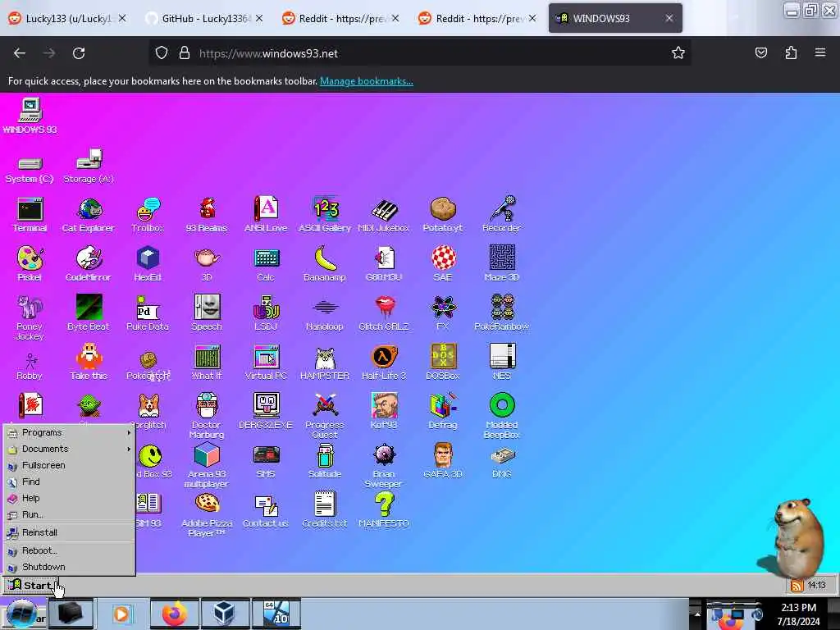
Task: Open System (C:) drive icon
Action: [30, 169]
